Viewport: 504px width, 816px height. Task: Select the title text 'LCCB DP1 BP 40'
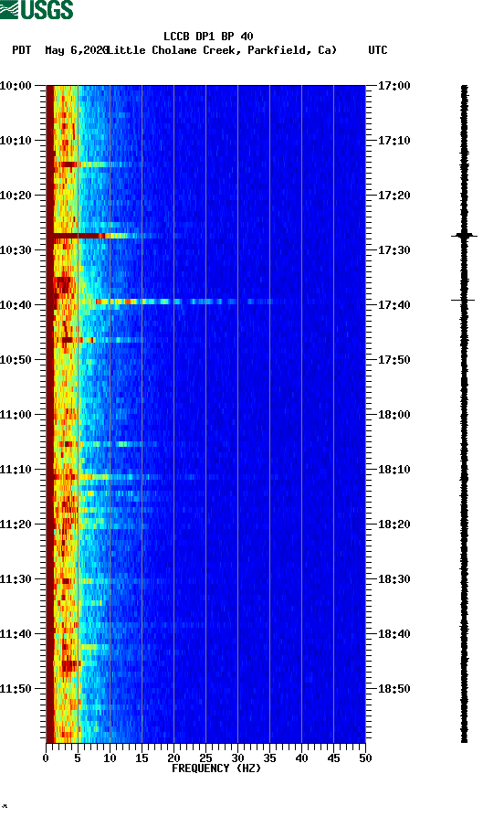tap(208, 37)
